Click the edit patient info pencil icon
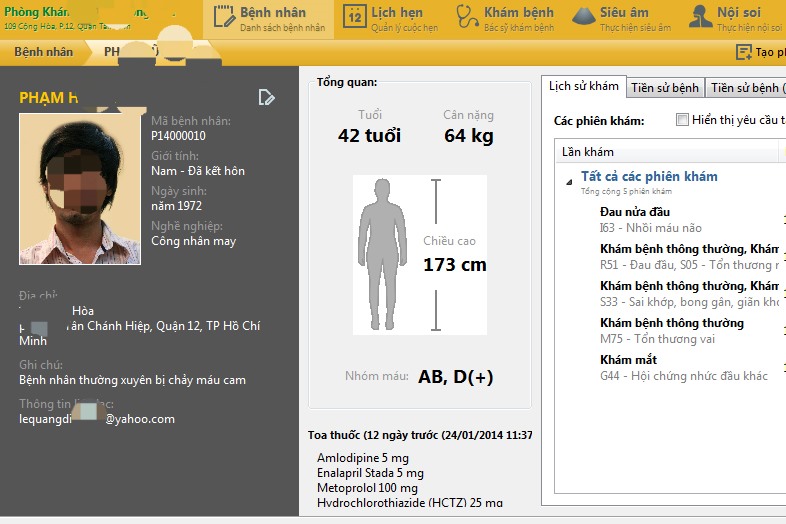Screen dimensions: 786x524 [x=266, y=97]
